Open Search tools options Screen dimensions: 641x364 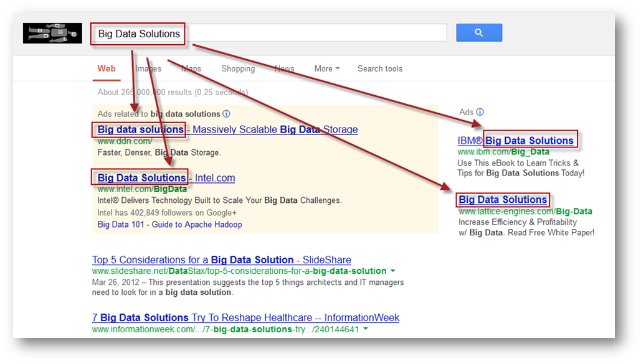[380, 68]
